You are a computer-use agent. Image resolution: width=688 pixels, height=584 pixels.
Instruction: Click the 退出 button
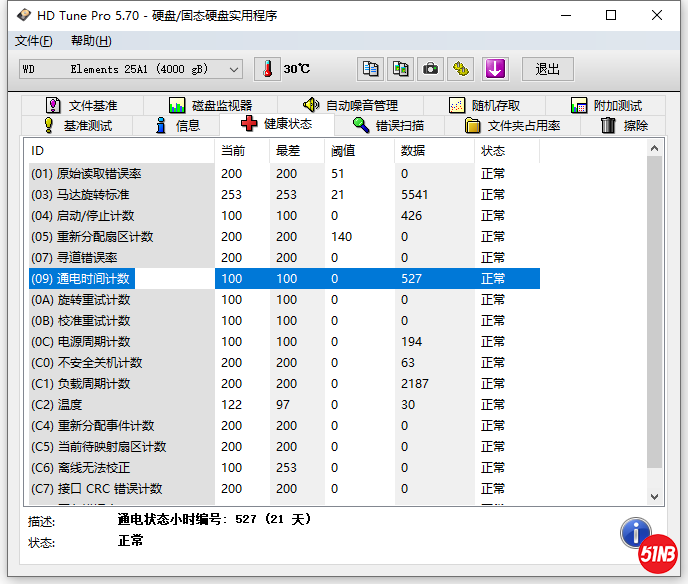coord(548,69)
